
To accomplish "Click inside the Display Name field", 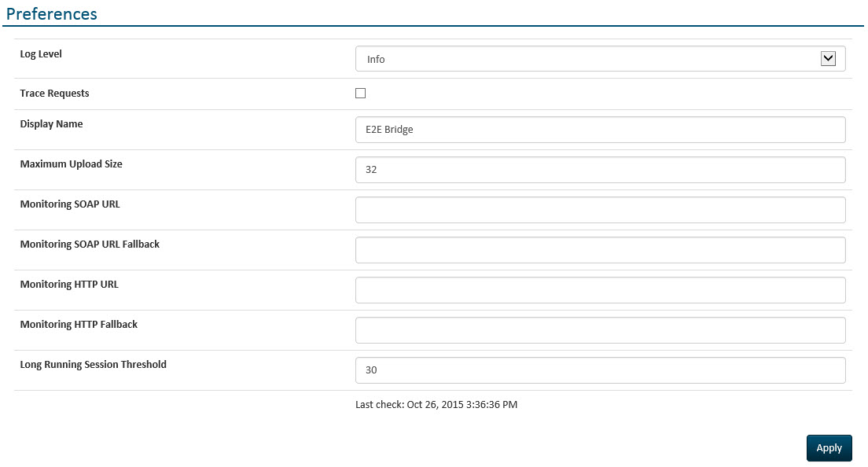I will click(601, 129).
